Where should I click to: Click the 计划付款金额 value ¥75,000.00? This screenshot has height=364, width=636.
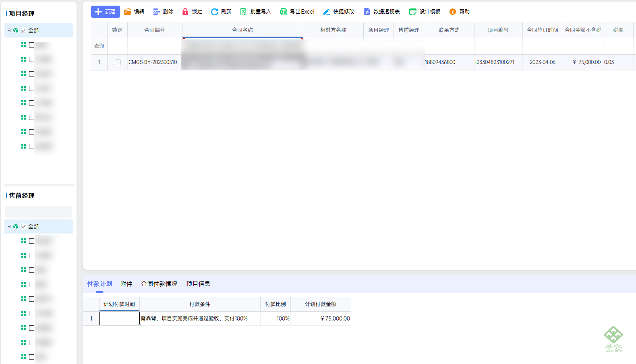(335, 318)
